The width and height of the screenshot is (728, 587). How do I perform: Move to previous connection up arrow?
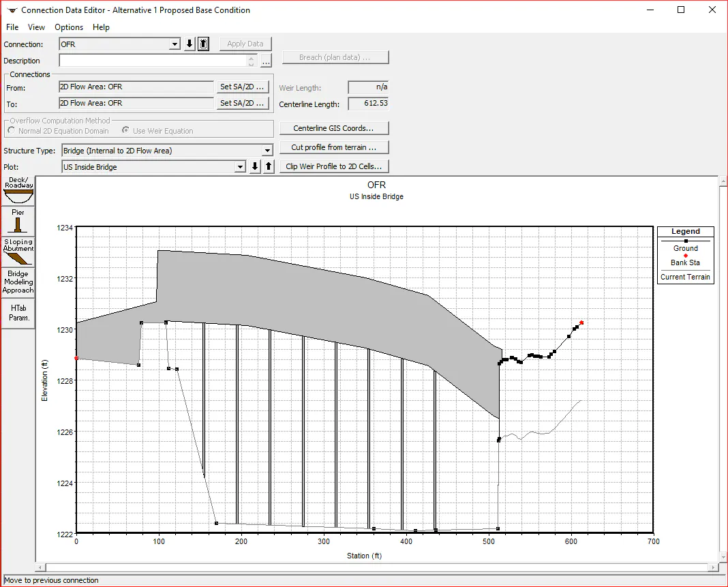tap(203, 44)
